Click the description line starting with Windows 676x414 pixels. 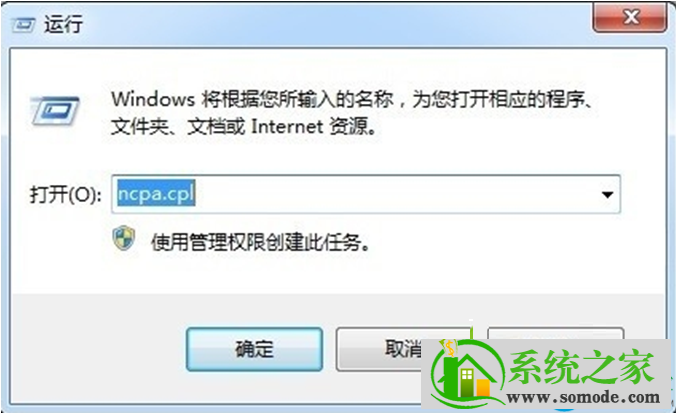pyautogui.click(x=353, y=100)
